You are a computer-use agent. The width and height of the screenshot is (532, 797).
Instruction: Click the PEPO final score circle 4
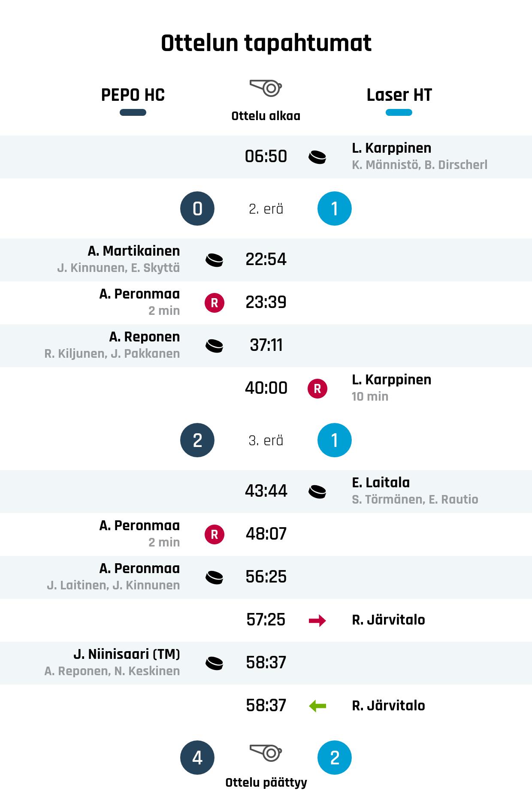click(x=197, y=758)
